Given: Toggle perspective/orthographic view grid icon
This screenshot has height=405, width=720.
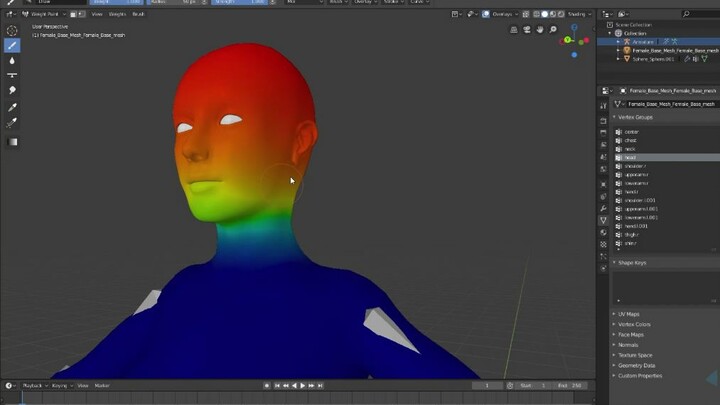Looking at the screenshot, I should pyautogui.click(x=514, y=29).
